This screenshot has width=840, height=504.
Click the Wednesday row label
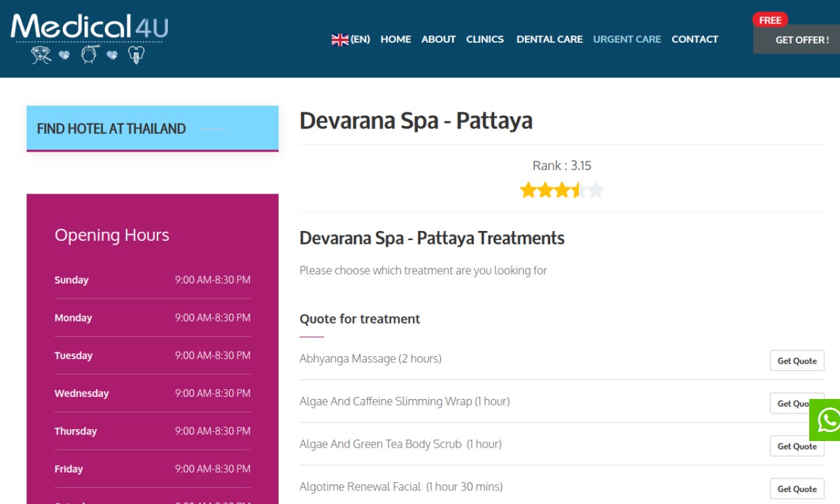[x=81, y=394]
